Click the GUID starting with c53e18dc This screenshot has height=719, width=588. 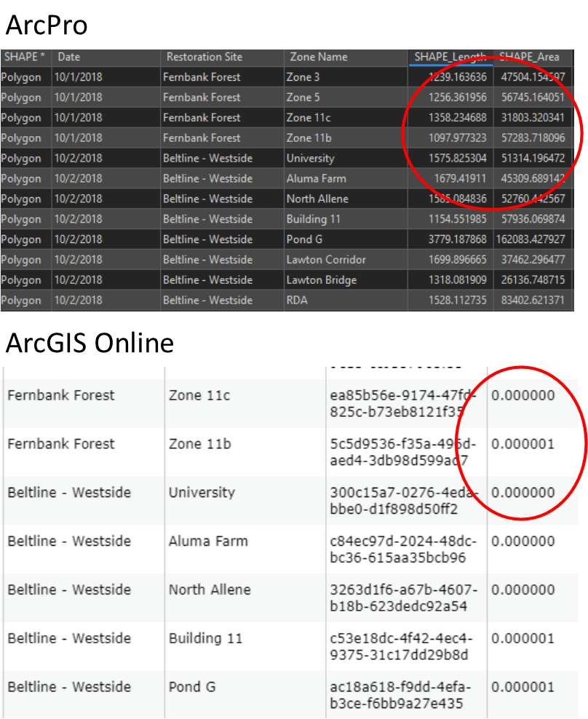pos(401,646)
